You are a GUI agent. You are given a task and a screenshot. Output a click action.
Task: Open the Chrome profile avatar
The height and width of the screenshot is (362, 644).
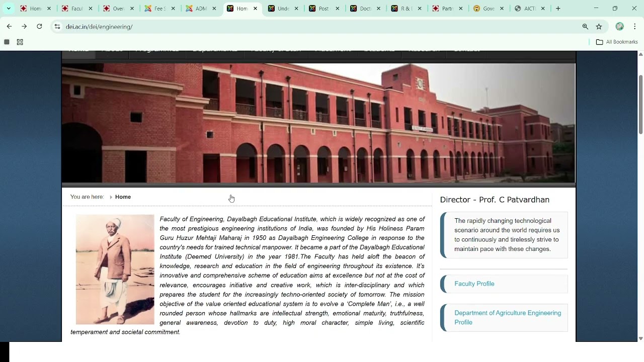tap(620, 27)
